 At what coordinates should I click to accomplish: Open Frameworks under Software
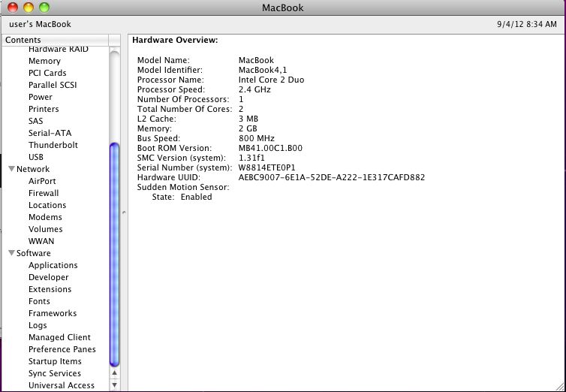53,313
